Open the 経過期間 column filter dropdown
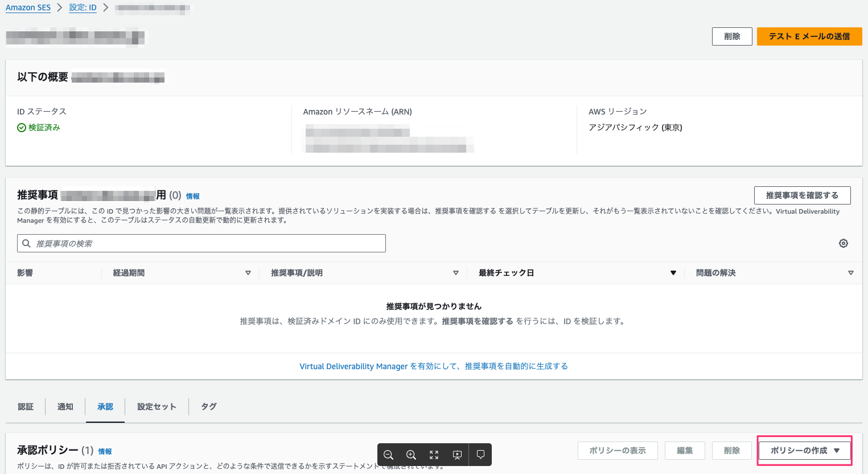 [x=248, y=272]
